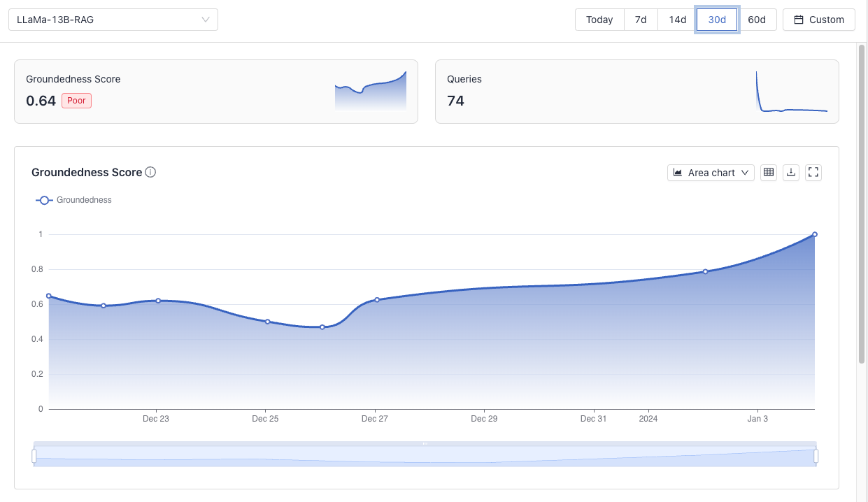Switch to the 60d time range
The height and width of the screenshot is (502, 868).
pos(757,20)
